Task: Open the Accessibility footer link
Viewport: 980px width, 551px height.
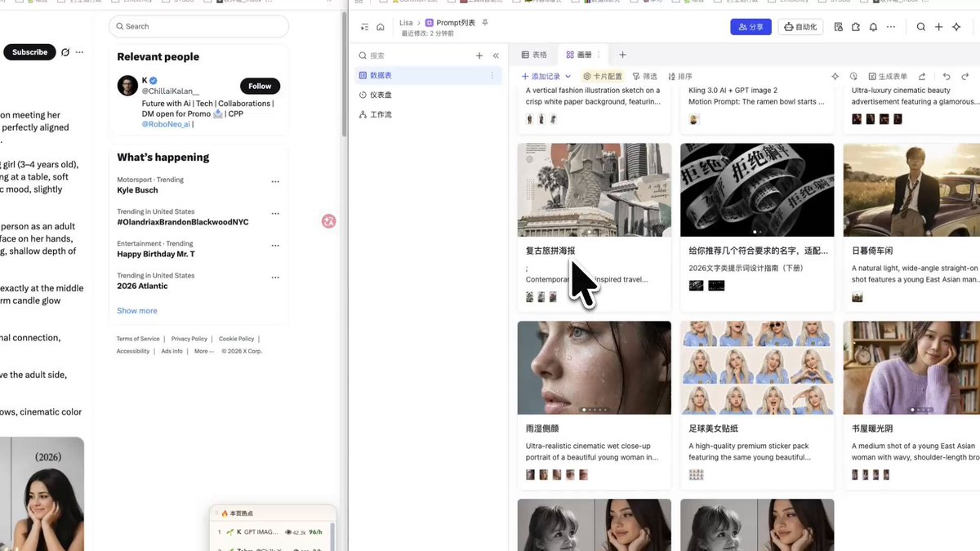Action: coord(133,351)
